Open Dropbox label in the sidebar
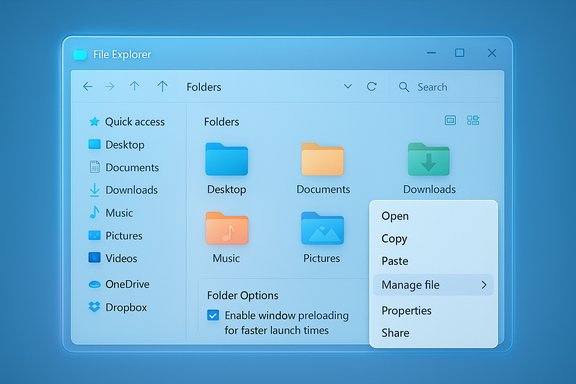This screenshot has width=576, height=384. pos(126,307)
